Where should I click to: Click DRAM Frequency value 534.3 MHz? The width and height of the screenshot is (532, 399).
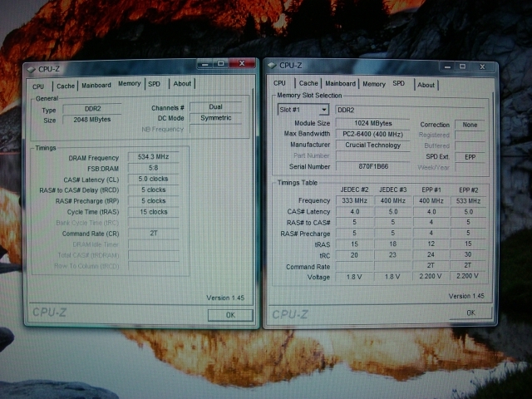(153, 156)
